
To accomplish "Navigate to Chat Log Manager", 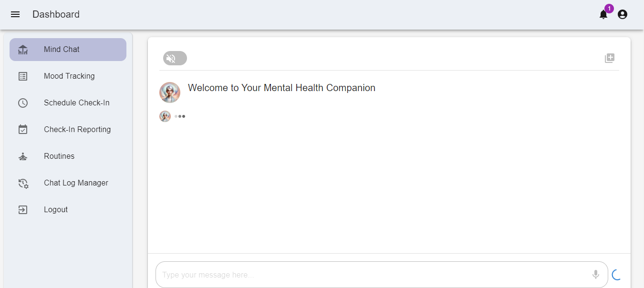I will click(x=76, y=183).
